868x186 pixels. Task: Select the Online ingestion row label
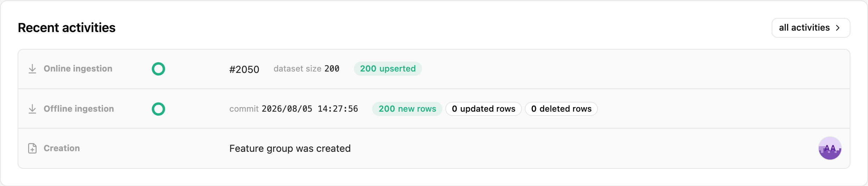point(78,69)
